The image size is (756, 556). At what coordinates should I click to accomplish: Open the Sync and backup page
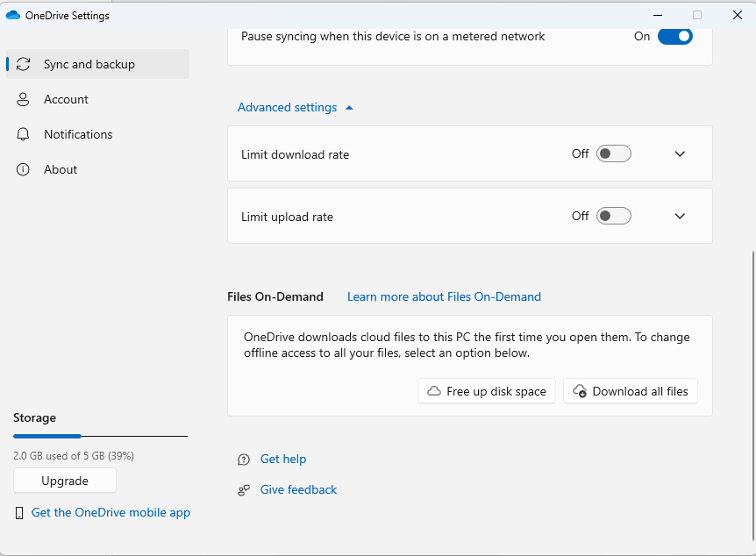point(98,64)
